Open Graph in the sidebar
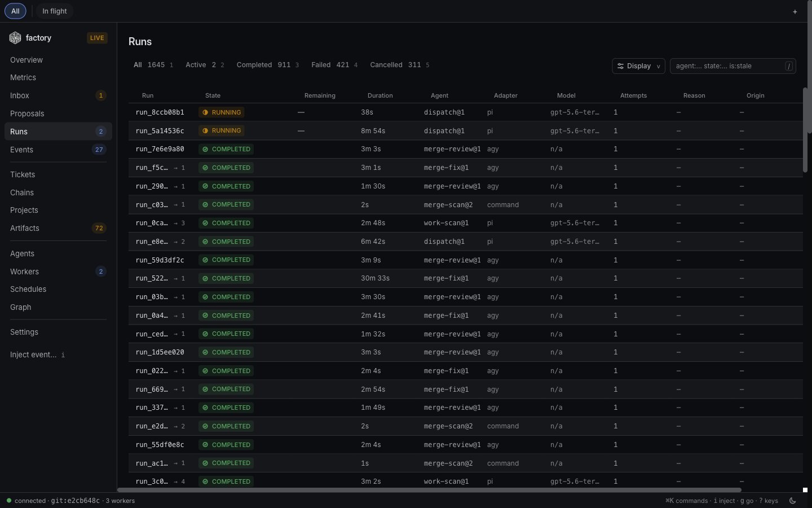This screenshot has width=812, height=508. click(x=58, y=307)
